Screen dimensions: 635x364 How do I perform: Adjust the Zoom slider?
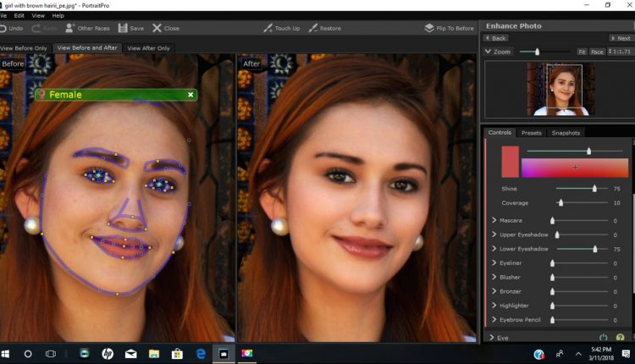pos(537,52)
